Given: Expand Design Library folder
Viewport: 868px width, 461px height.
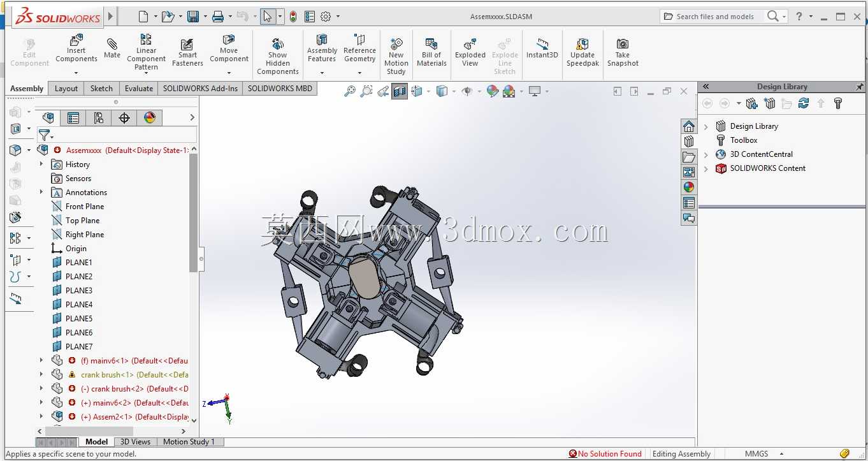Looking at the screenshot, I should coord(706,126).
